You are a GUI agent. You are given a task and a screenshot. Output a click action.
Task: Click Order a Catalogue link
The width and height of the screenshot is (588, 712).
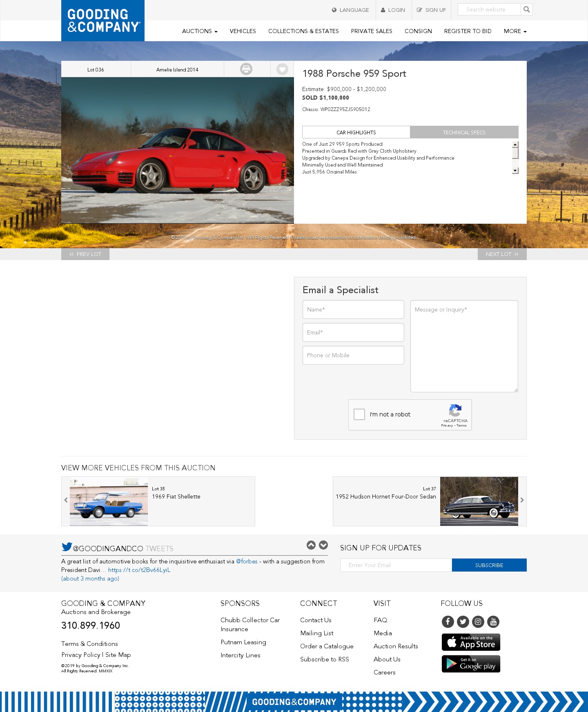[327, 646]
